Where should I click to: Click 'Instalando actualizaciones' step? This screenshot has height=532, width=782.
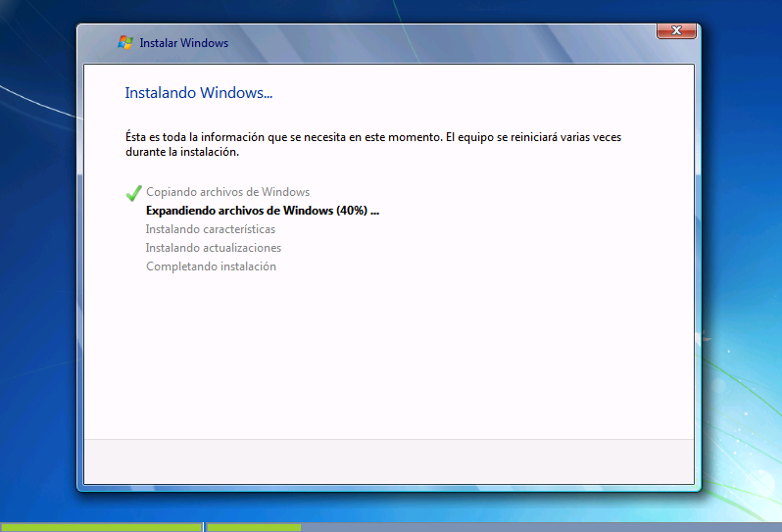point(214,248)
